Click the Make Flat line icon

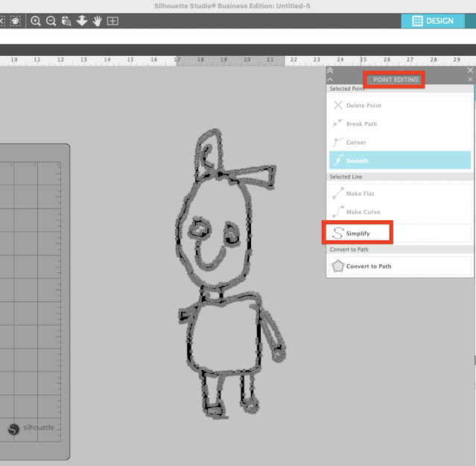click(338, 194)
